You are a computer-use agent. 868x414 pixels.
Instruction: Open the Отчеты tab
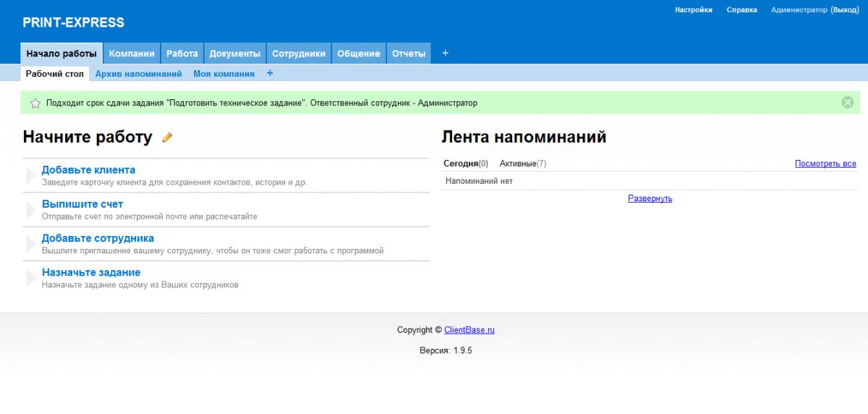click(408, 54)
